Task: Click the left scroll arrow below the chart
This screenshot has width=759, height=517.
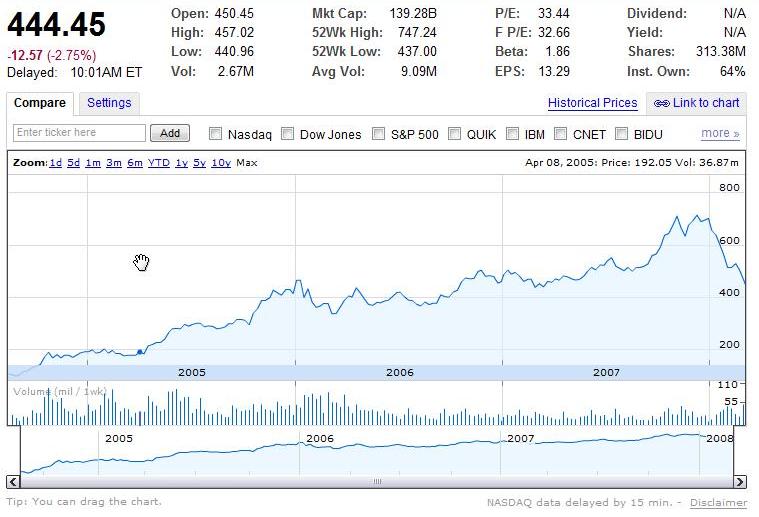Action: [14, 481]
